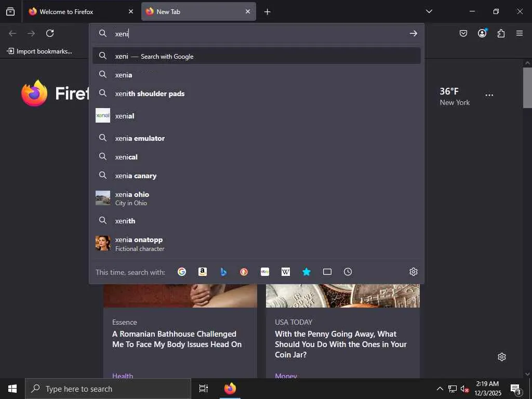532x399 pixels.
Task: Customize New Tab page with gear icon
Action: pos(502,357)
